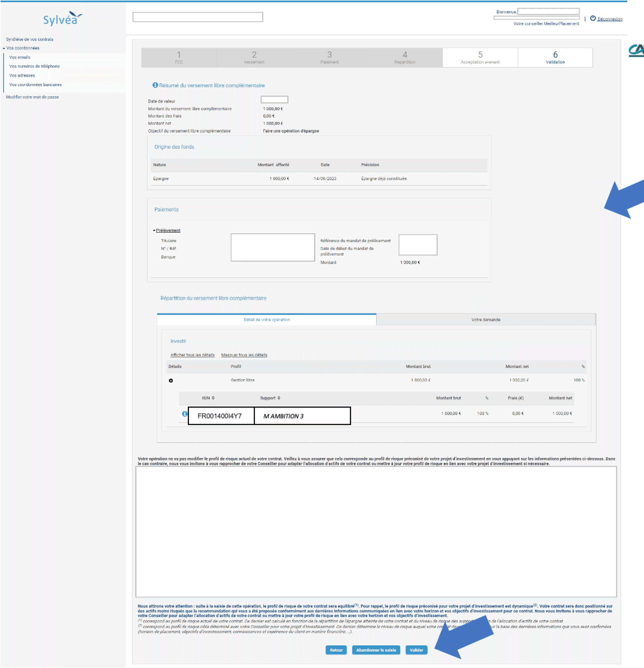Viewport: 644px width, 668px height.
Task: Go to step 5 Acceptation avenant
Action: point(480,58)
